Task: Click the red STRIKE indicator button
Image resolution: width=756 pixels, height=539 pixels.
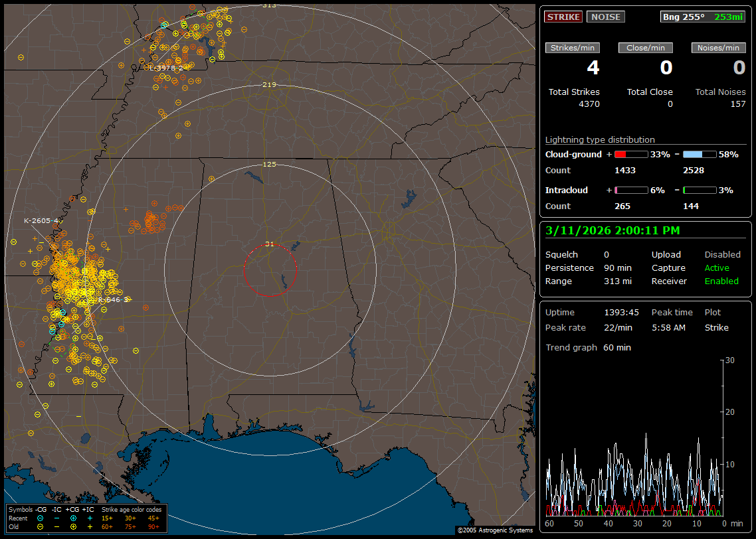Action: (563, 17)
